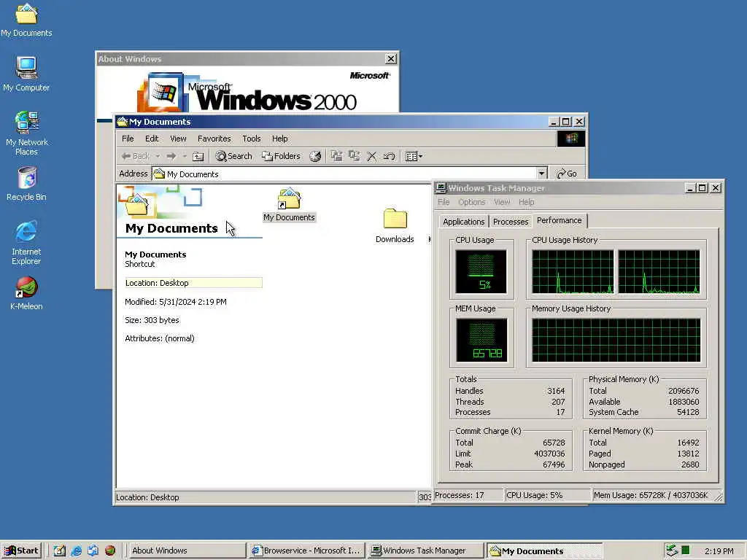The image size is (747, 560).
Task: Select the My Documents shortcut in the file pane
Action: click(x=289, y=205)
